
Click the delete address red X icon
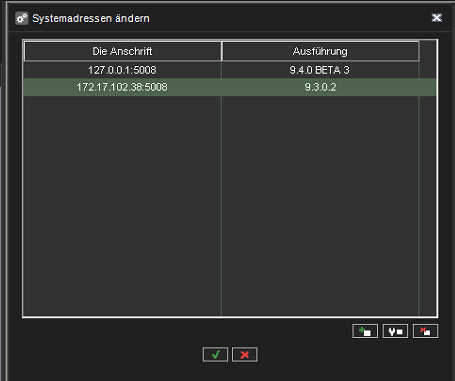pyautogui.click(x=425, y=331)
